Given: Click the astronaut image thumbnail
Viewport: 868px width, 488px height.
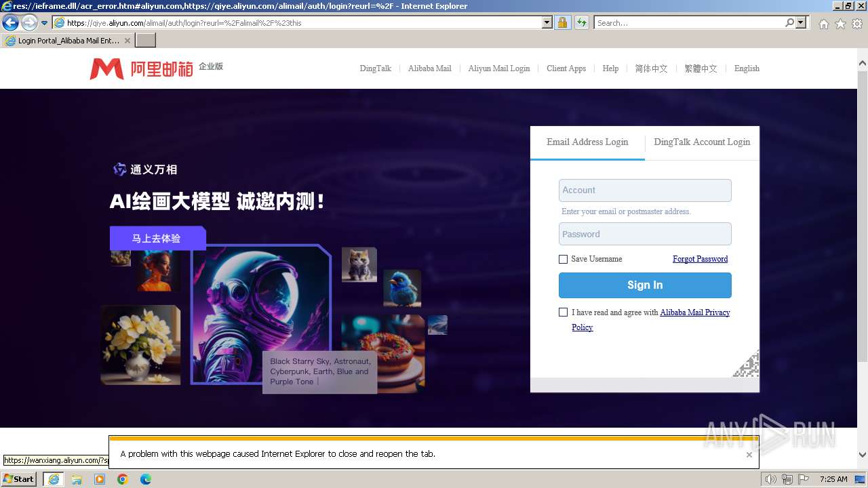Looking at the screenshot, I should (x=261, y=314).
